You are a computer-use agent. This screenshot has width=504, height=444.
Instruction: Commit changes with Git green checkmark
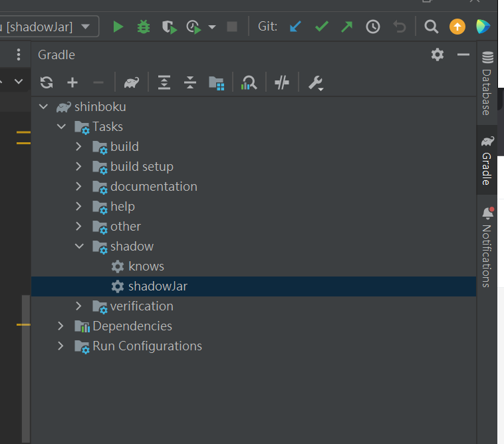tap(321, 27)
